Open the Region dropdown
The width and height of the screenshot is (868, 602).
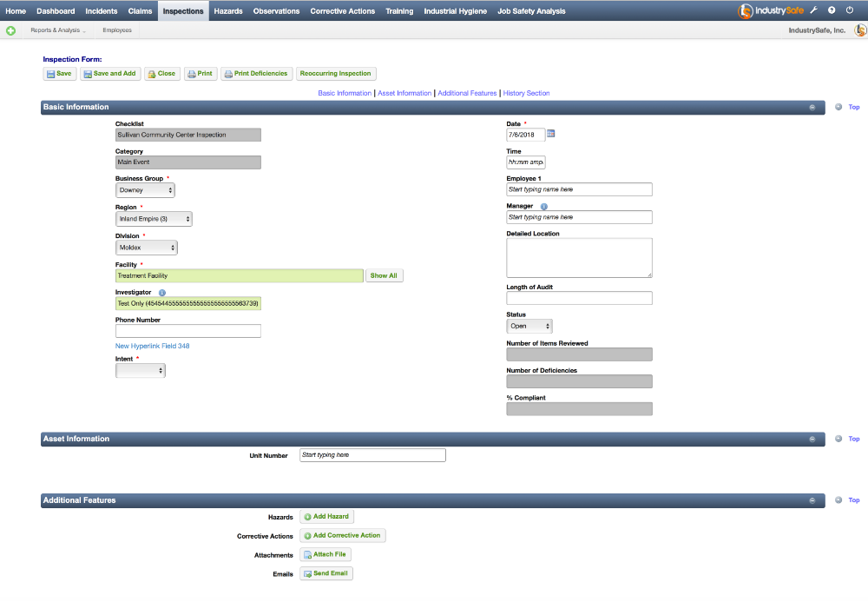coord(154,219)
